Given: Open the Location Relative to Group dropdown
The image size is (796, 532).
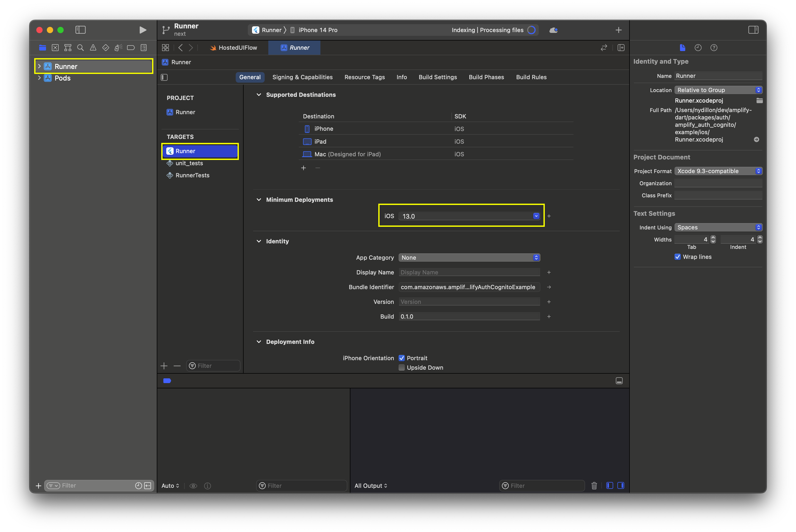Looking at the screenshot, I should click(x=718, y=90).
